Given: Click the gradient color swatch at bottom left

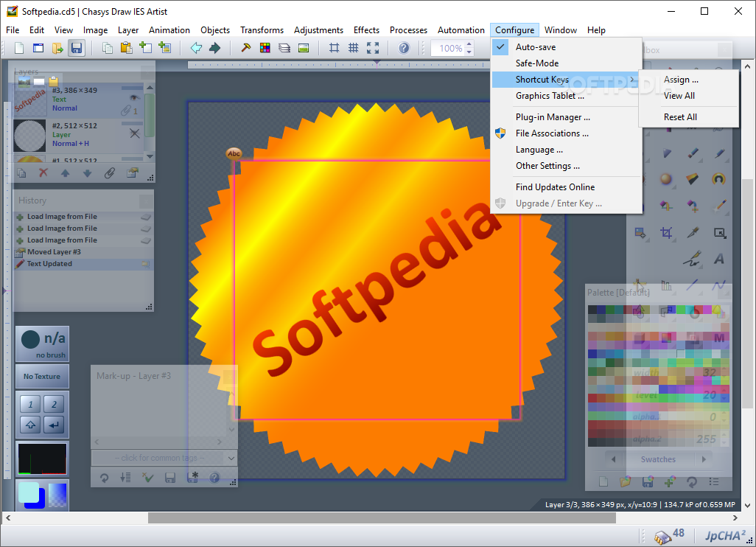Looking at the screenshot, I should (x=57, y=495).
